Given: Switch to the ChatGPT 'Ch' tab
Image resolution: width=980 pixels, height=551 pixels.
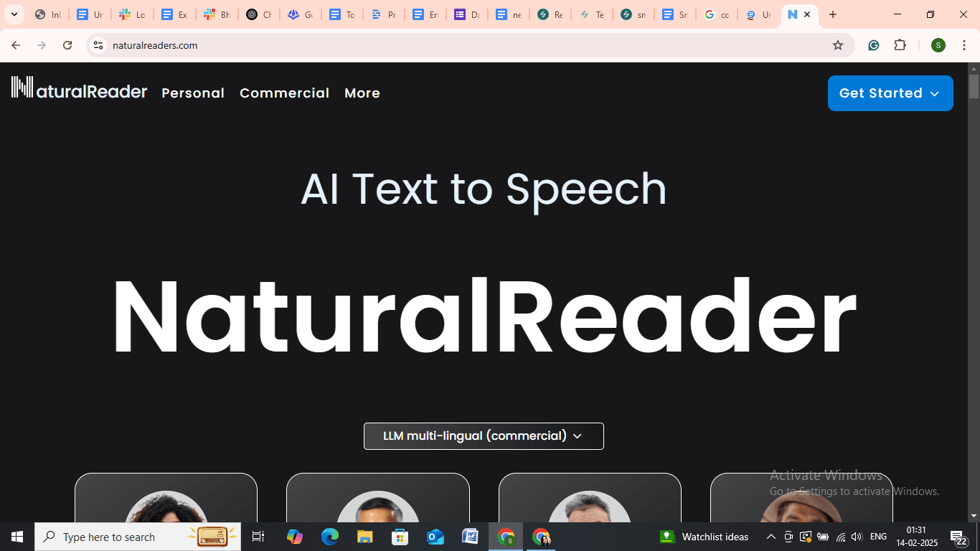Looking at the screenshot, I should [258, 14].
